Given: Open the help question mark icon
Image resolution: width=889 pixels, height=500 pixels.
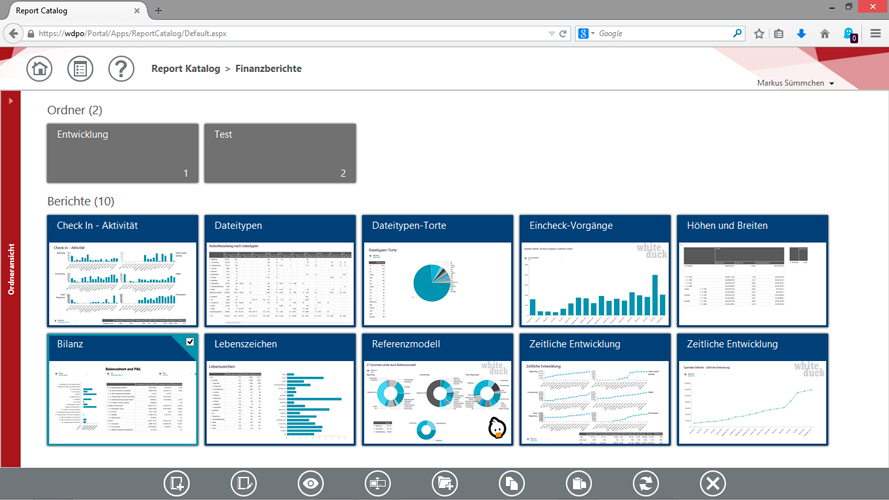Looking at the screenshot, I should click(x=121, y=69).
